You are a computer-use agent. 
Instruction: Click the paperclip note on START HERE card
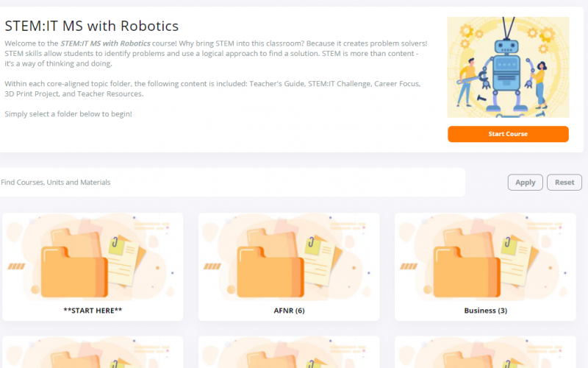pos(123,258)
